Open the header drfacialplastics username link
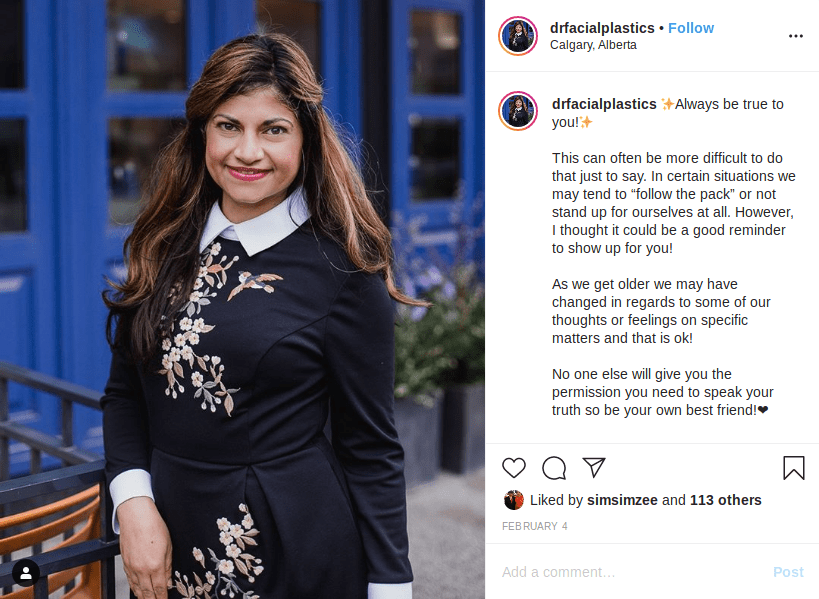This screenshot has width=819, height=599. tap(602, 28)
